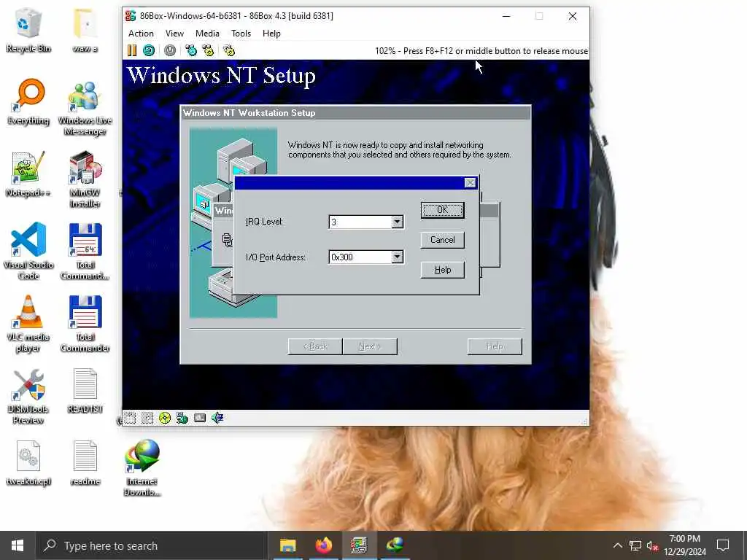Send Ctrl+Alt+Esc via toolbar icon
This screenshot has height=560, width=747.
[x=208, y=50]
